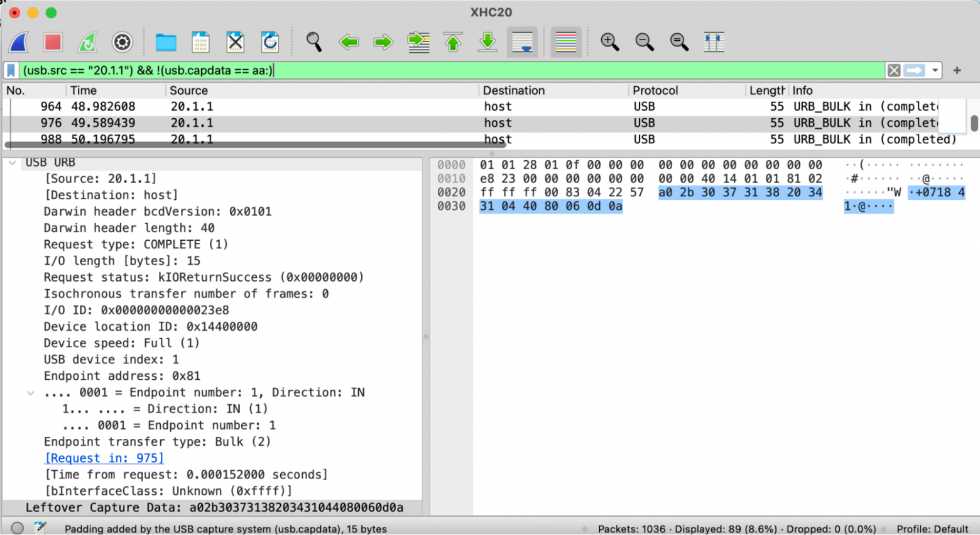The width and height of the screenshot is (980, 535).
Task: Collapse the Endpoint number subtree
Action: click(30, 393)
